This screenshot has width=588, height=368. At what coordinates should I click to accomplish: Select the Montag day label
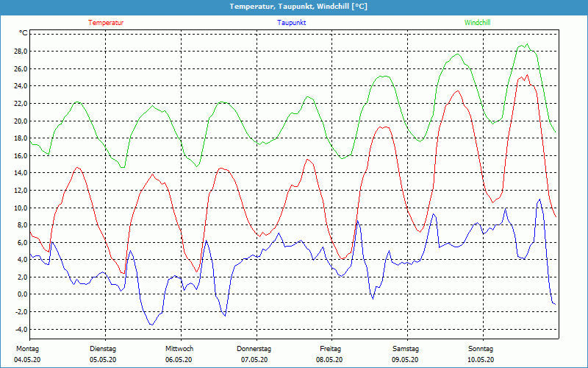pos(27,349)
